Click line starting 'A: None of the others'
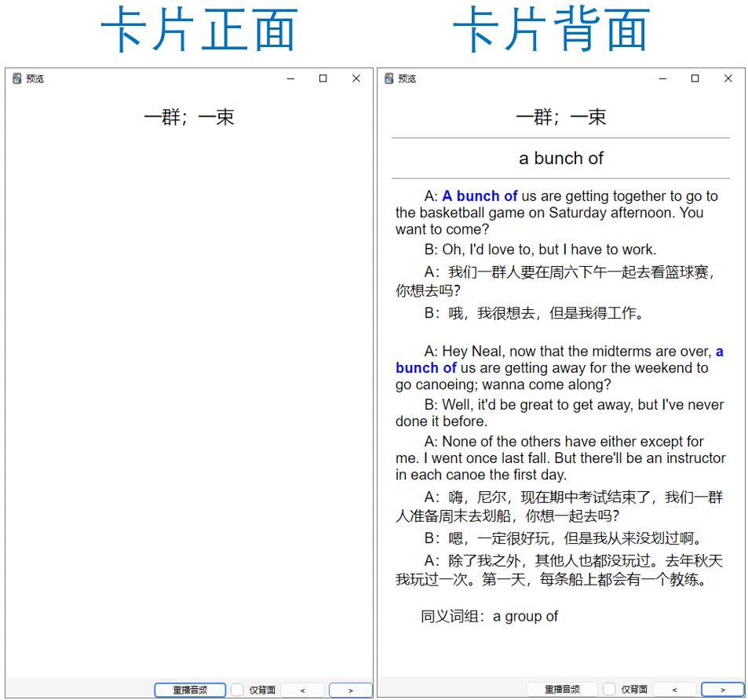 click(x=560, y=458)
